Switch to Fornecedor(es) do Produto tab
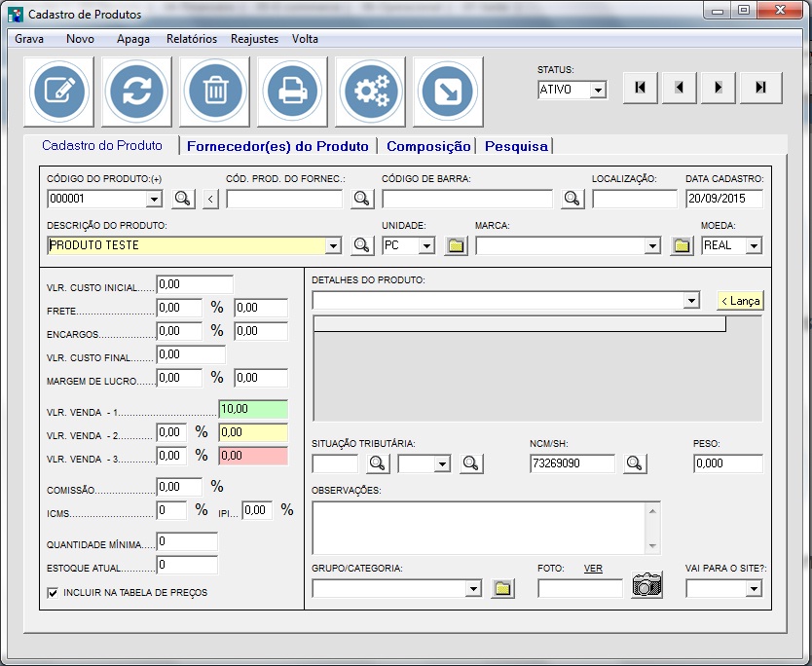The width and height of the screenshot is (812, 666). coord(277,146)
